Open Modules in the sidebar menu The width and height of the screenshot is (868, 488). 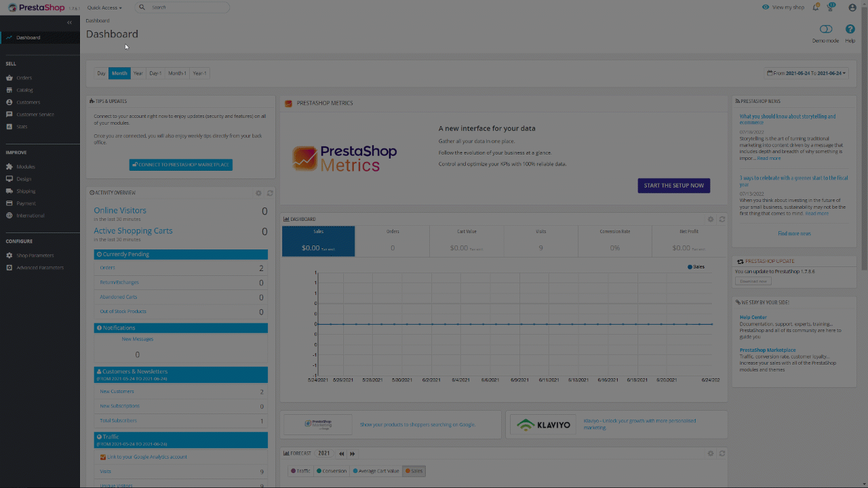pyautogui.click(x=26, y=167)
